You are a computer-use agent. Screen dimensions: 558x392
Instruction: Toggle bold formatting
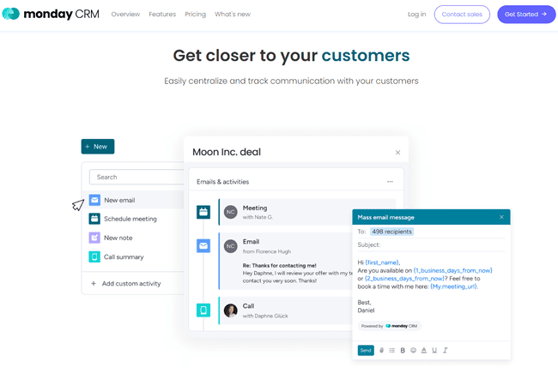[x=403, y=350]
